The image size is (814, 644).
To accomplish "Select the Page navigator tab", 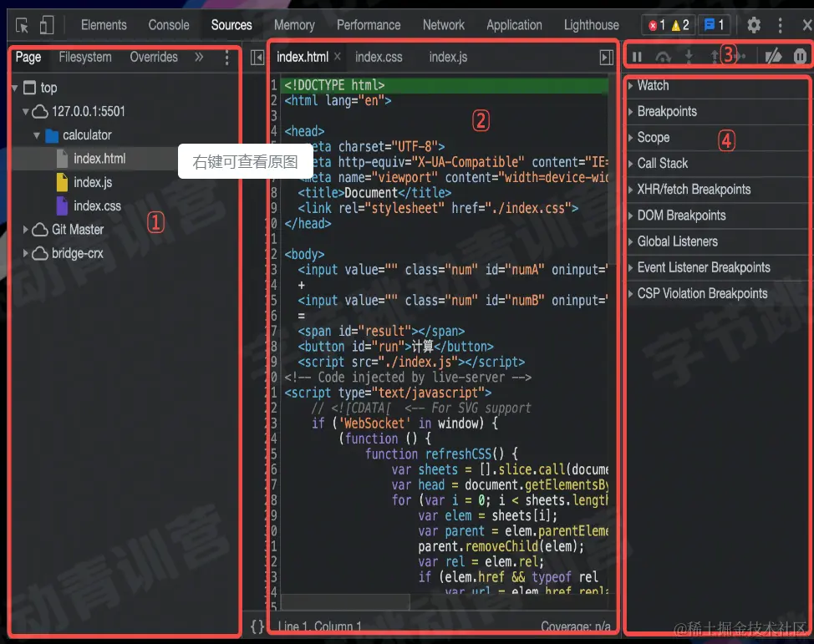I will pos(28,57).
